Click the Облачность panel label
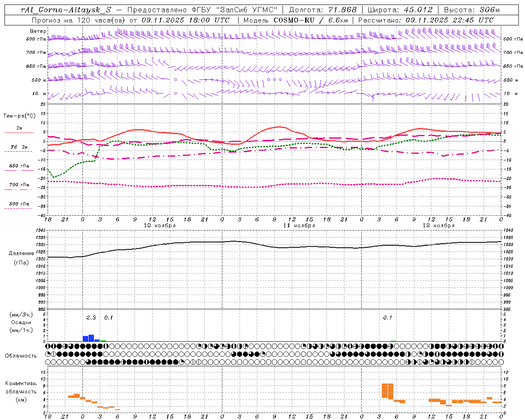 coord(21,356)
